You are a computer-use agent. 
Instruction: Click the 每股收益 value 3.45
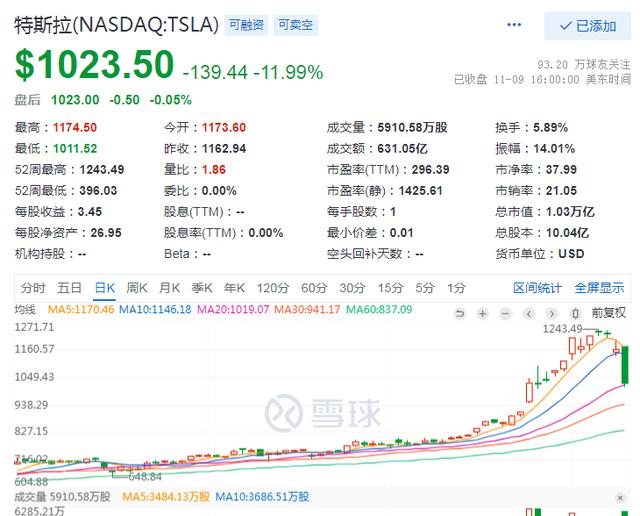point(90,212)
